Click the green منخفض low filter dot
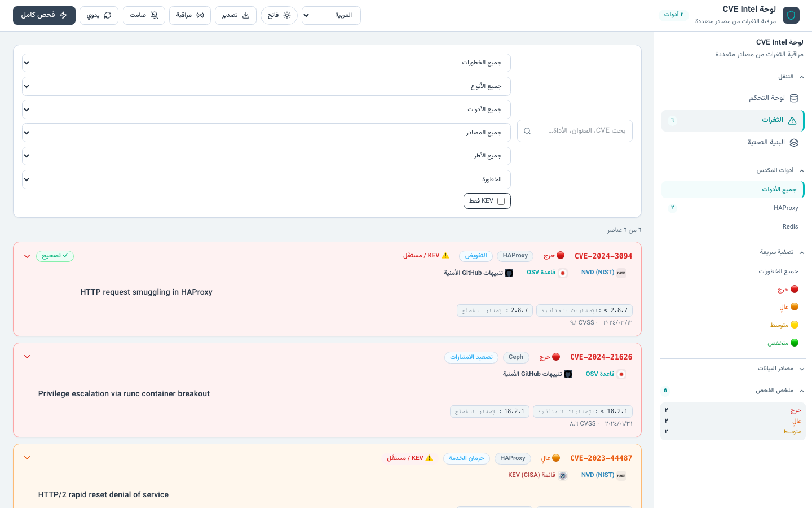The width and height of the screenshot is (812, 508). pyautogui.click(x=795, y=343)
